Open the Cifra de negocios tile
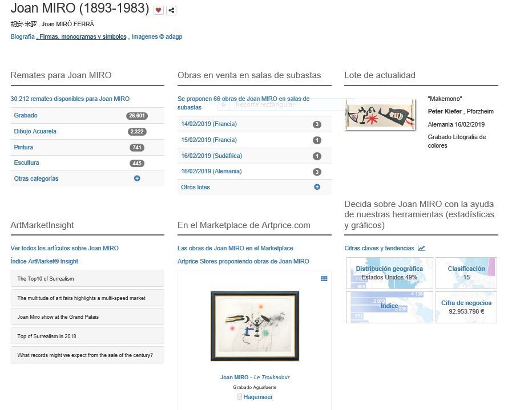532x410 pixels. [x=466, y=307]
